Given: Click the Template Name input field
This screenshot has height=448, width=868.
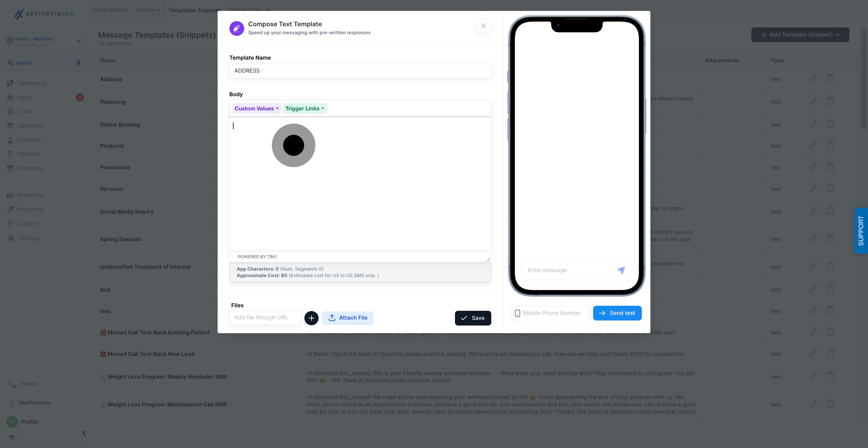Looking at the screenshot, I should click(360, 71).
